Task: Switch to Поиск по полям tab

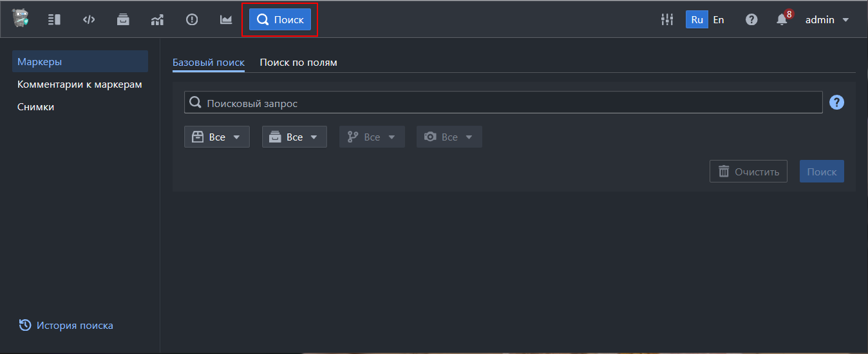Action: point(298,63)
